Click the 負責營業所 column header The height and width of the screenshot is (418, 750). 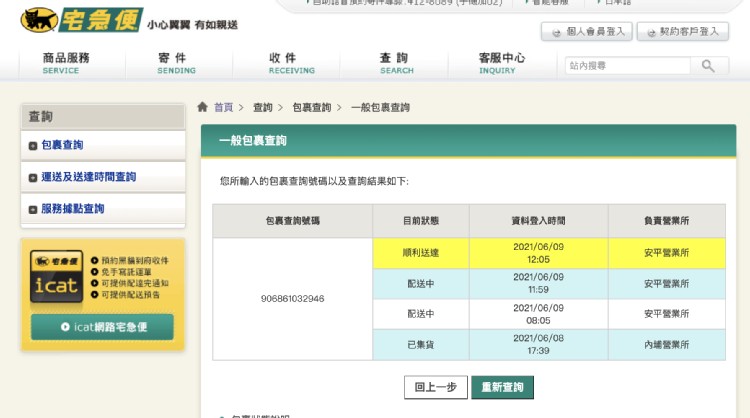coord(667,221)
